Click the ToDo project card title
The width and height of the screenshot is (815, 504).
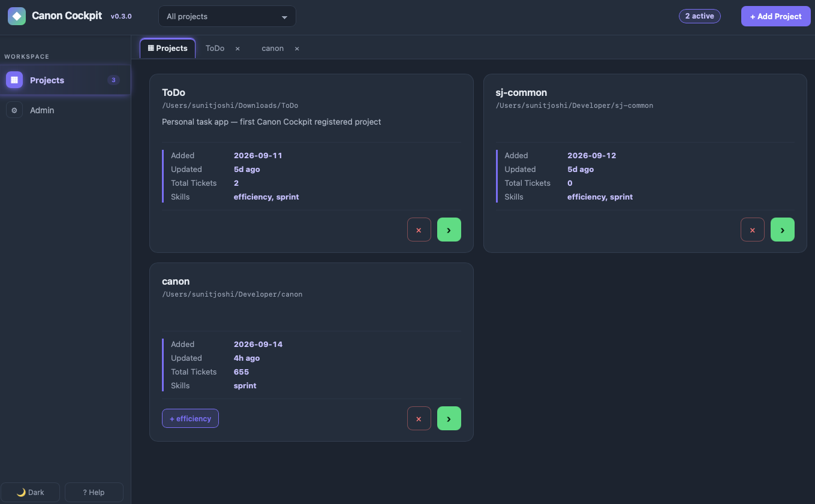(173, 92)
